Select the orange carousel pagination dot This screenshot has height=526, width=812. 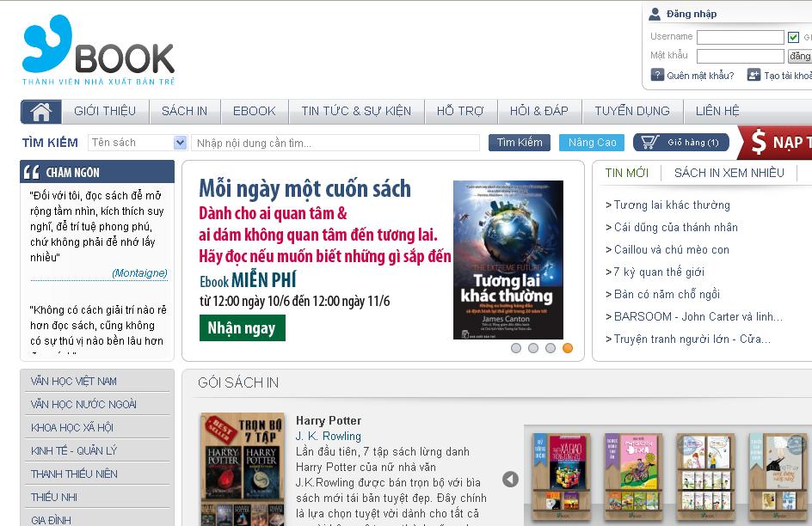click(566, 347)
